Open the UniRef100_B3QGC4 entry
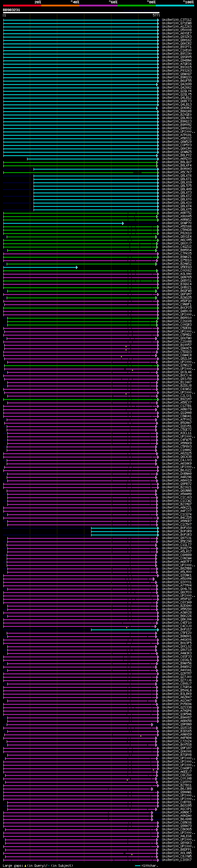The image size is (197, 868). [177, 284]
